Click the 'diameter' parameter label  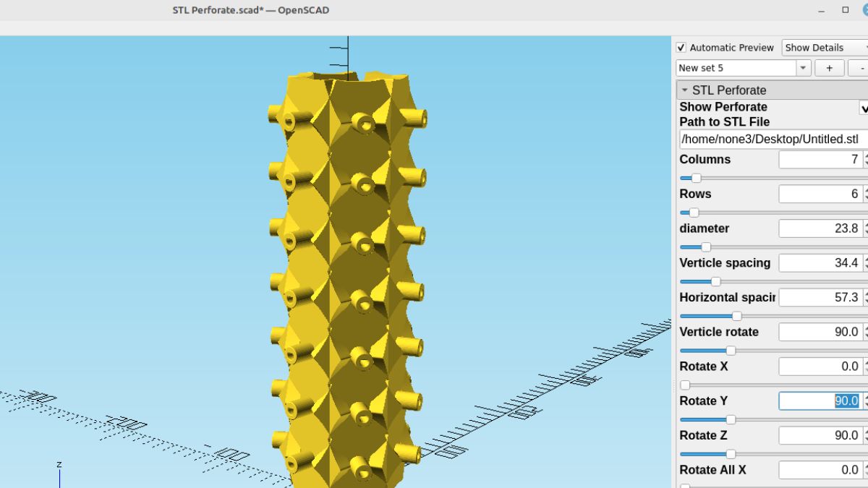pyautogui.click(x=705, y=228)
